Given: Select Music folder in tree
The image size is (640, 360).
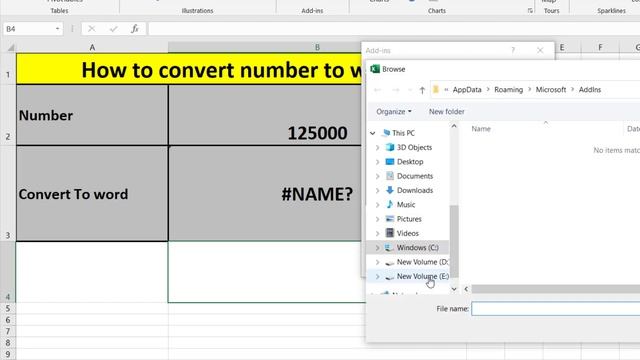Looking at the screenshot, I should coord(406,204).
